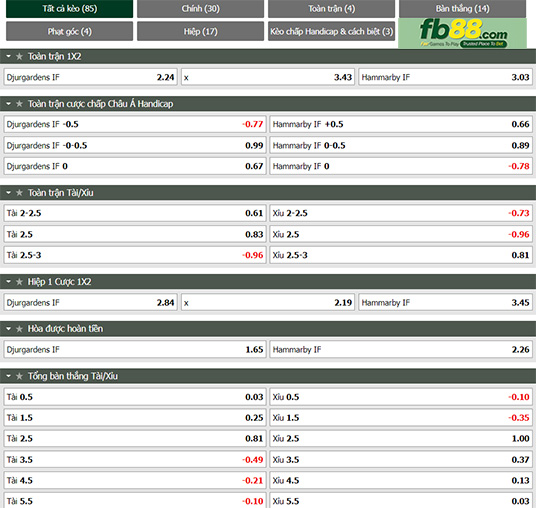This screenshot has height=508, width=536.
Task: Collapse the Hiệp 1 Cược 1X2 arrow
Action: point(9,282)
